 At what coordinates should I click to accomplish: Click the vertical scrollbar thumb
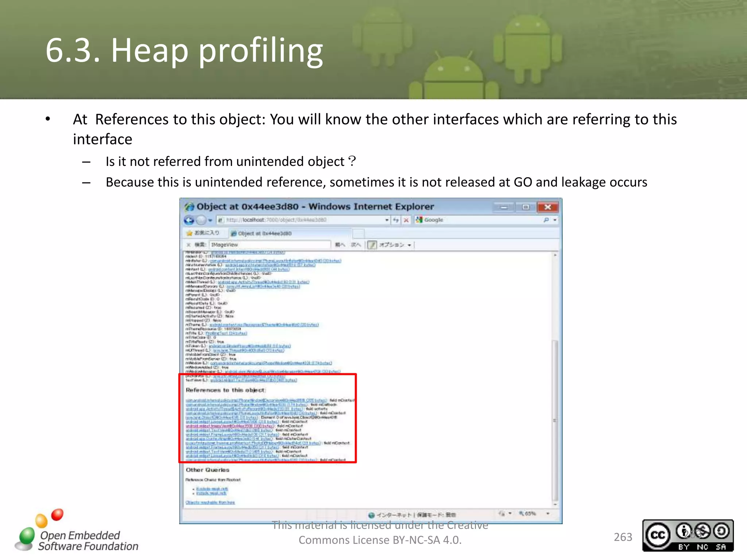[x=555, y=420]
